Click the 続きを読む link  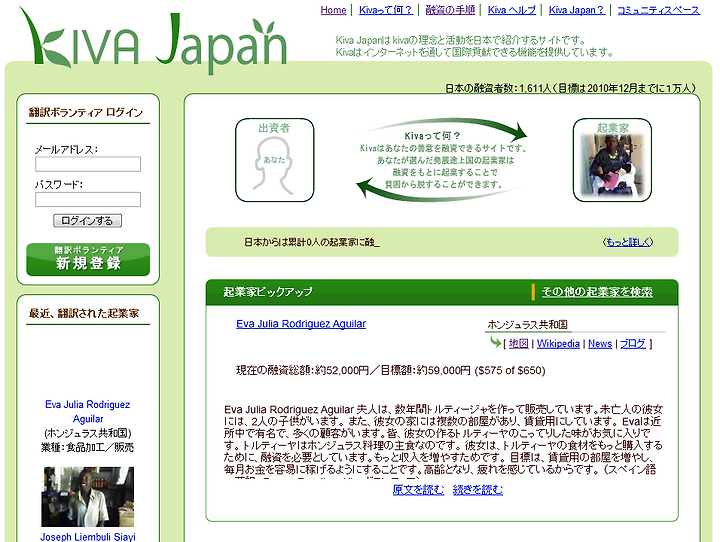tap(478, 490)
